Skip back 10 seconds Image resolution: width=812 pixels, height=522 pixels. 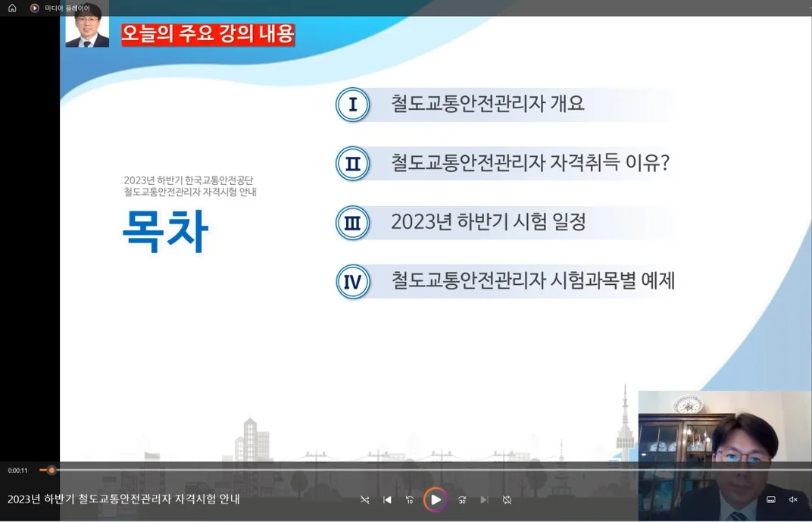(x=410, y=500)
